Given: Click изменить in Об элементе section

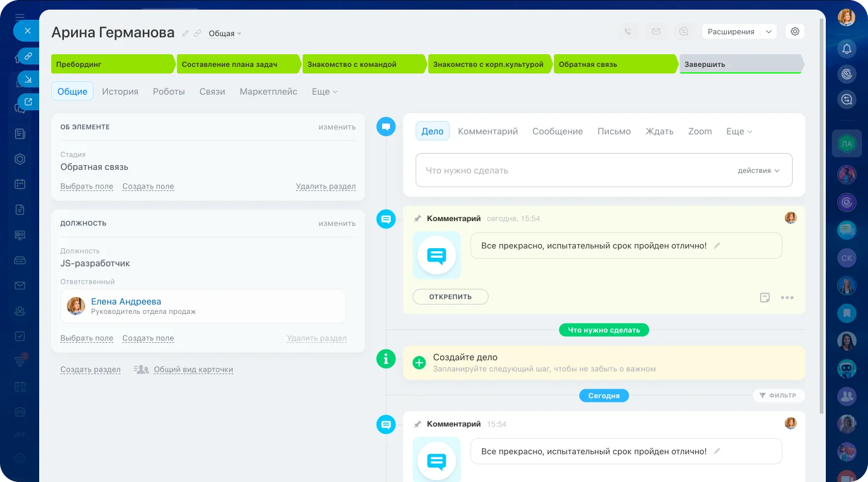Looking at the screenshot, I should pyautogui.click(x=337, y=127).
